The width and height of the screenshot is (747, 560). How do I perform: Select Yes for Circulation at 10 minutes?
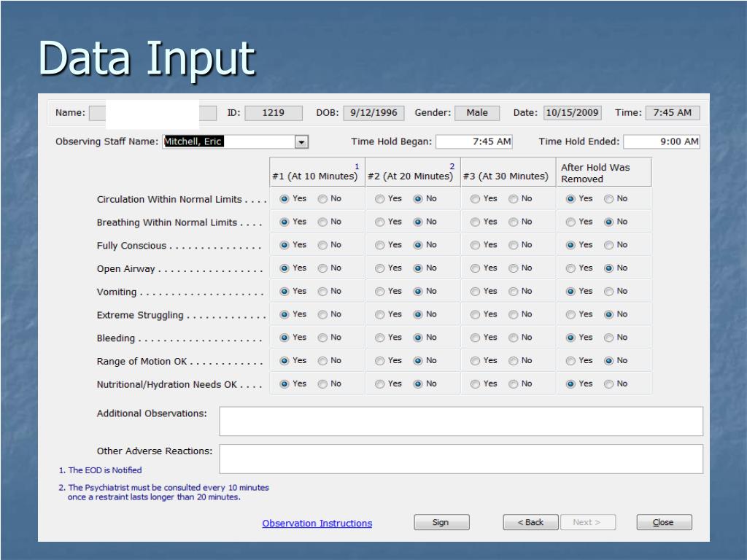point(285,199)
